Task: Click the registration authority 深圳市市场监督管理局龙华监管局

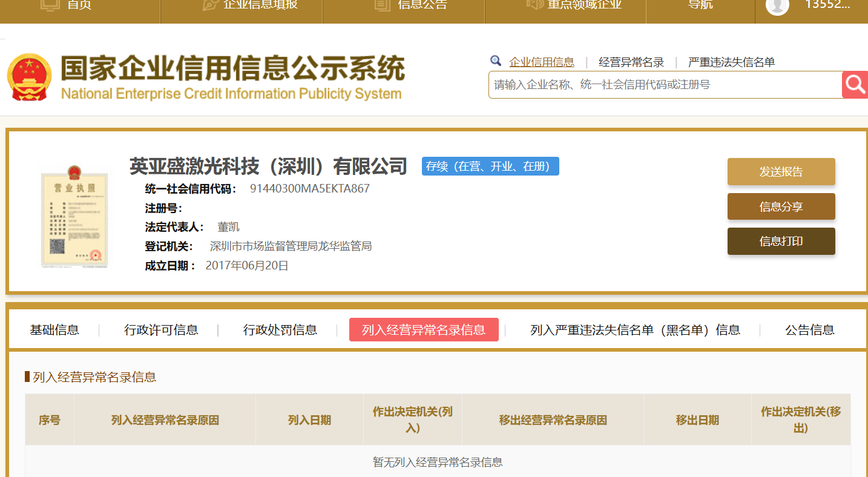Action: coord(291,246)
